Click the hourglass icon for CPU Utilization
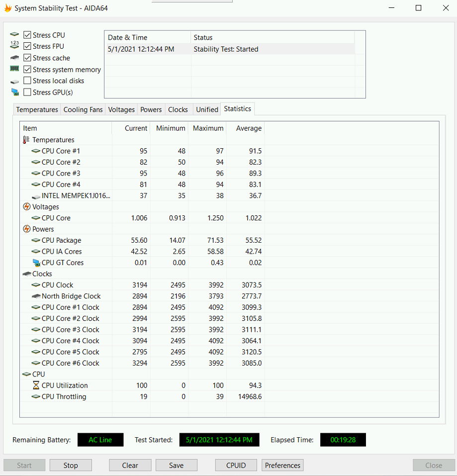The height and width of the screenshot is (476, 457). [x=36, y=385]
